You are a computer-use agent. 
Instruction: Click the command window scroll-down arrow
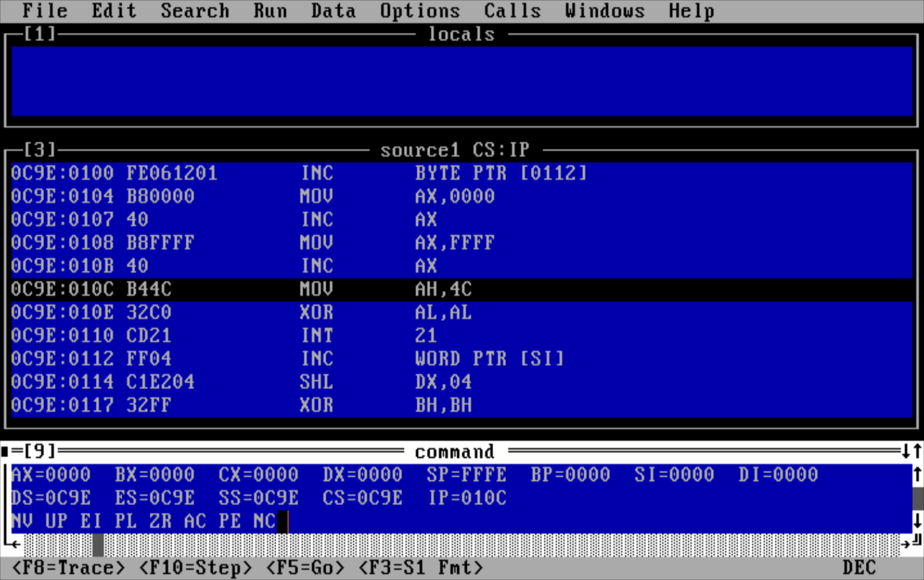[x=918, y=521]
